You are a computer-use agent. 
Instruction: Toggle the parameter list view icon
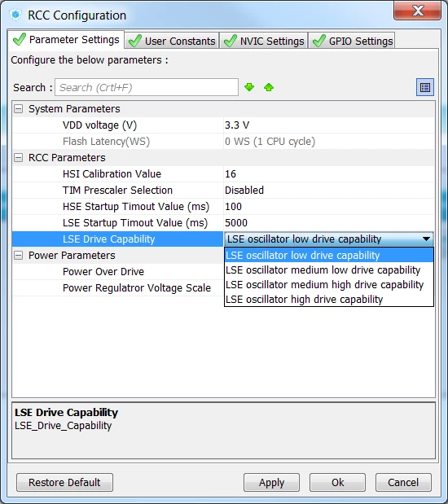pos(425,87)
